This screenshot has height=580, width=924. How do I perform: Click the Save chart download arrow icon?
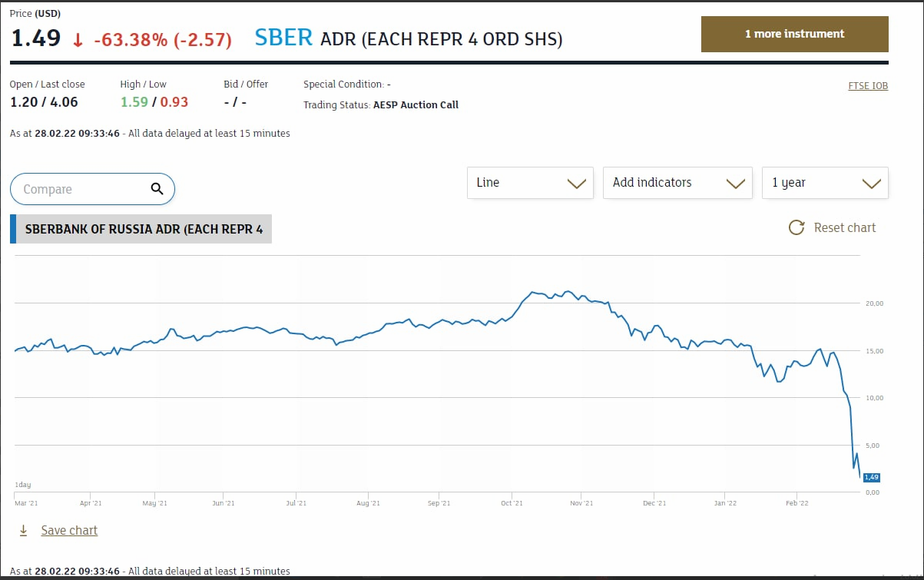23,530
